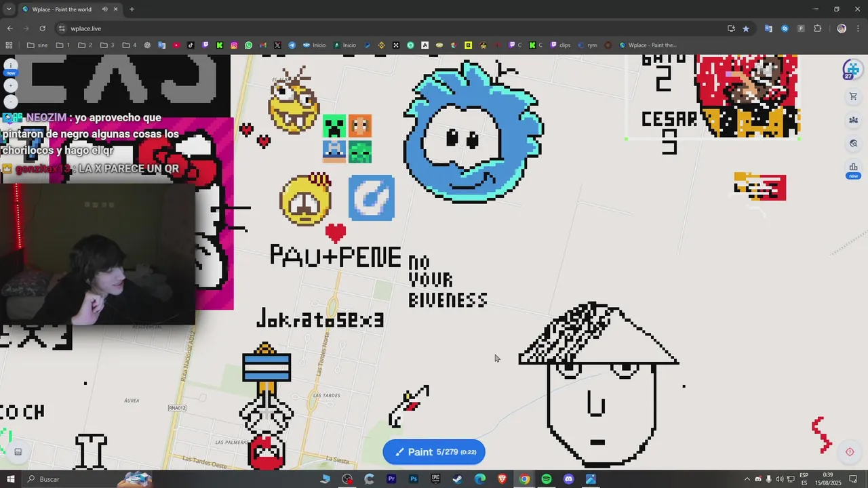The width and height of the screenshot is (868, 488).
Task: Center map on my location target icon
Action: (850, 452)
